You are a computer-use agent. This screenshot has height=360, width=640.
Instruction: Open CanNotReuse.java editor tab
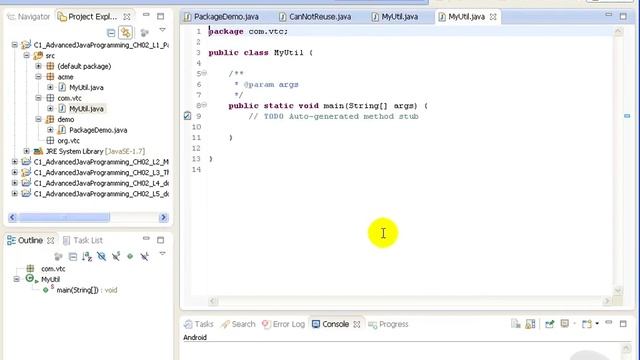point(315,17)
